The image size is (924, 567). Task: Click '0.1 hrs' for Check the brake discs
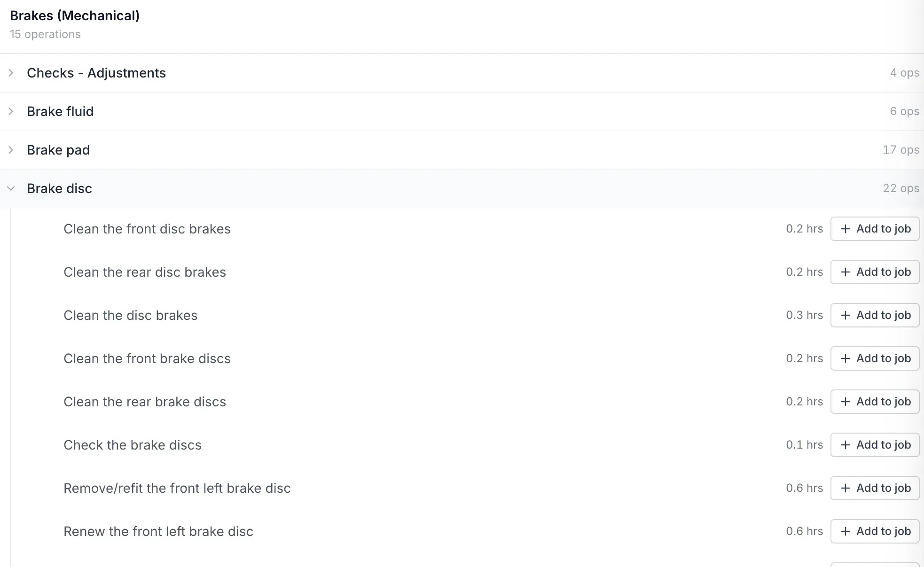pyautogui.click(x=805, y=445)
